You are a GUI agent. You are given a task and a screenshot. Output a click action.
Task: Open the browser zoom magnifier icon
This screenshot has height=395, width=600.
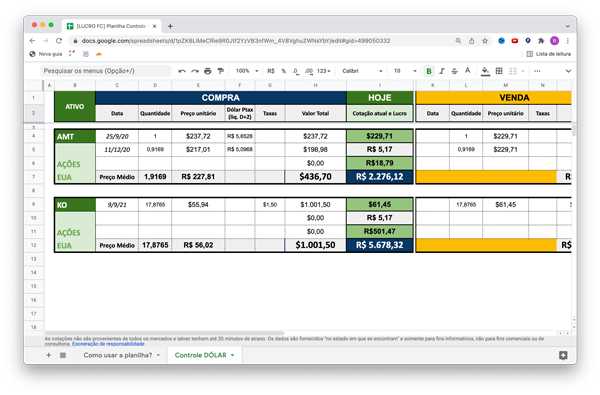458,41
